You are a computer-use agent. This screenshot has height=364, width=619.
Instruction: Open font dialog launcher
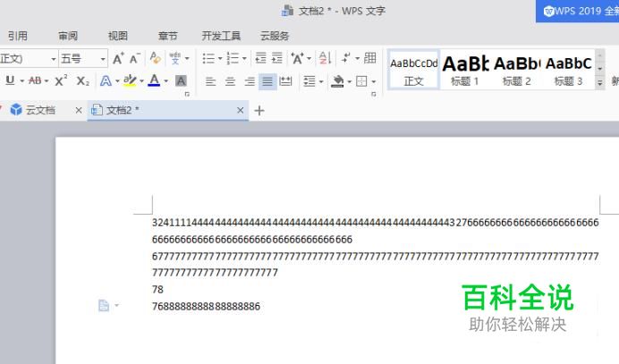(187, 94)
